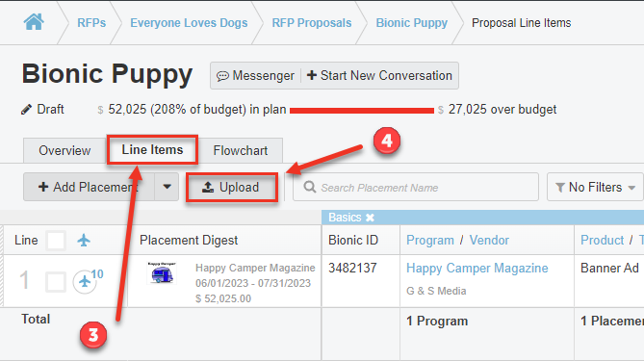Image resolution: width=644 pixels, height=361 pixels.
Task: Open the Bionic Puppy breadcrumb link
Action: (412, 23)
